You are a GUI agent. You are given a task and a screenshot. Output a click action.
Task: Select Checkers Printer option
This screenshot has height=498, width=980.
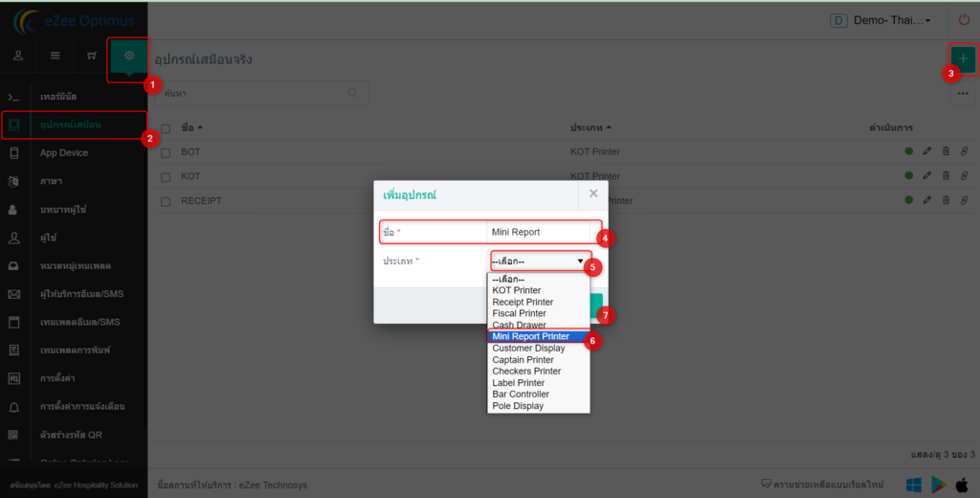click(538, 371)
